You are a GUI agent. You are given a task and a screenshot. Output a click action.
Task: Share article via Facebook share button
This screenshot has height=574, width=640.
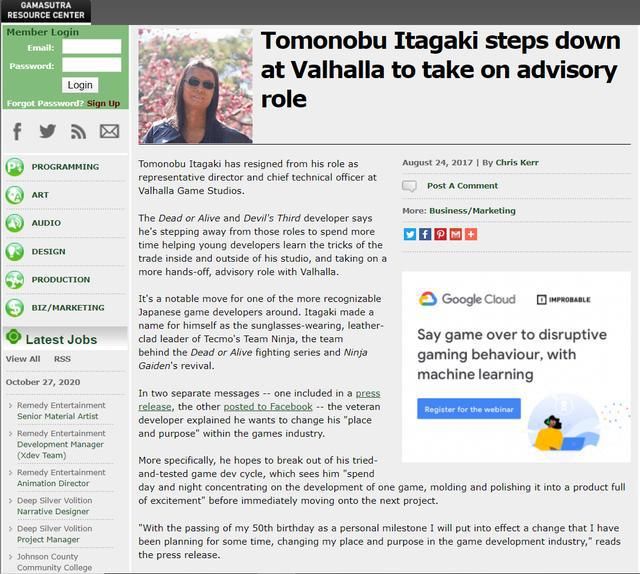[x=425, y=234]
